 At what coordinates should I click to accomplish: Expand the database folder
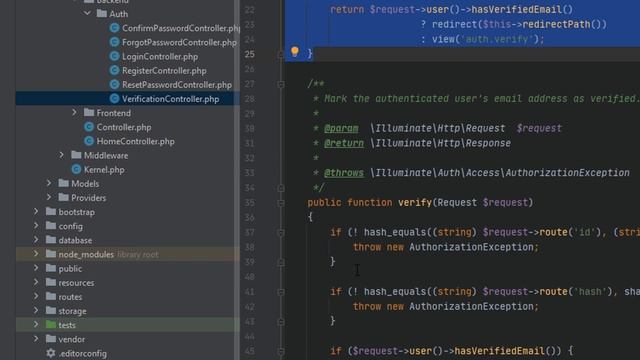pyautogui.click(x=36, y=240)
